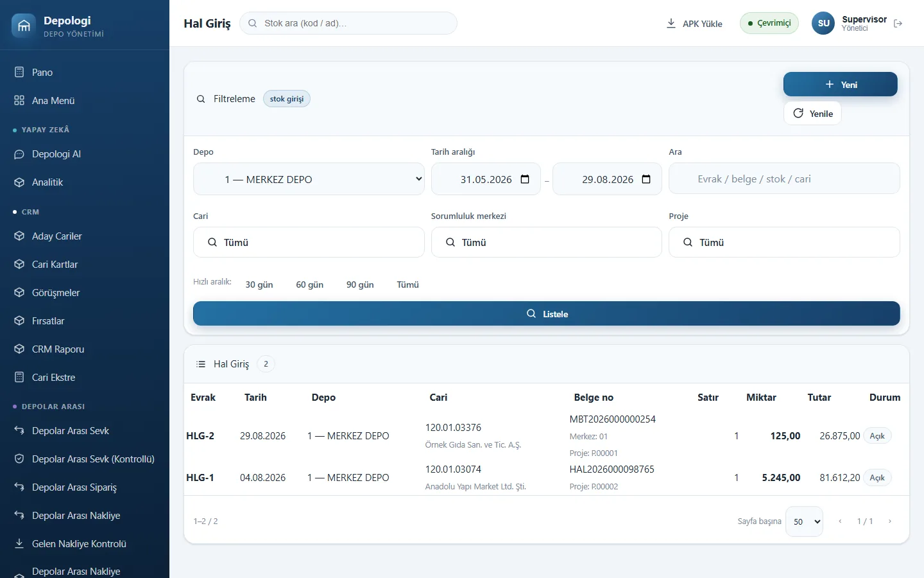The image size is (924, 578).
Task: Select the 90 gün quick range
Action: coord(360,285)
